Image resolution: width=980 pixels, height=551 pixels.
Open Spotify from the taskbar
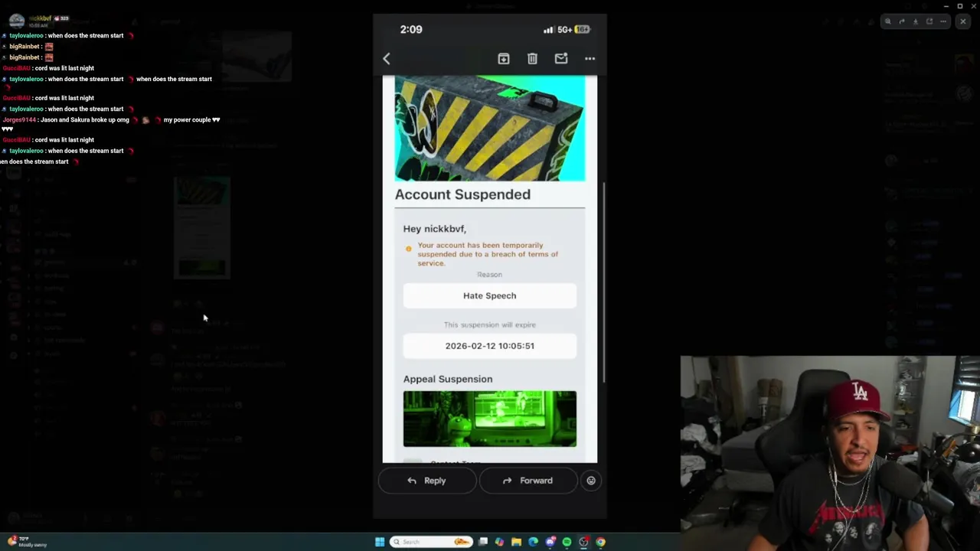[x=567, y=542]
